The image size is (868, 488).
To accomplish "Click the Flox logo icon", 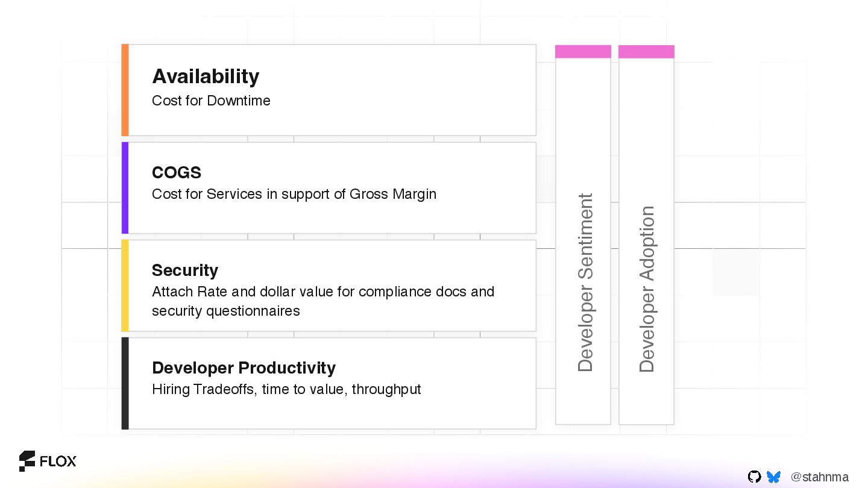I will (x=27, y=461).
